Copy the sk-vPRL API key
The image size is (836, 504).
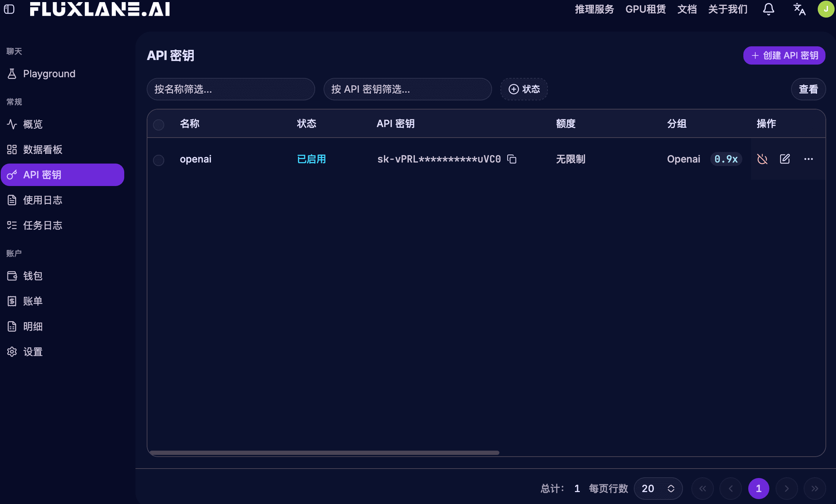pos(512,159)
